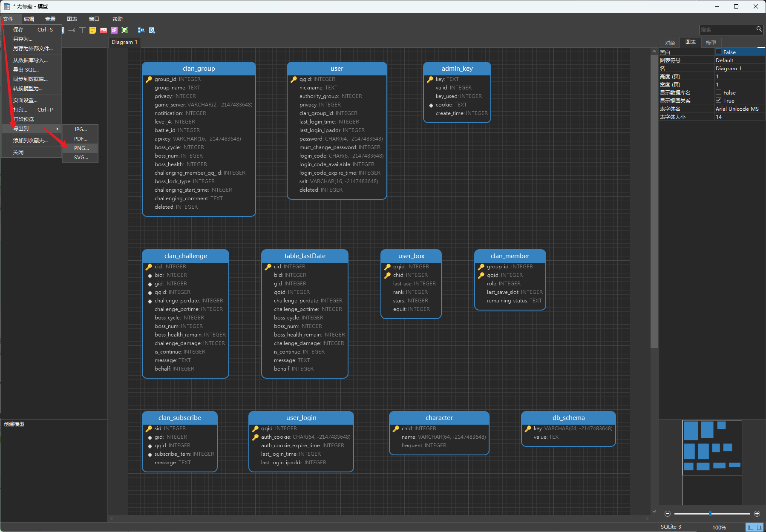Open the 图表符号 Default value dropdown

740,60
